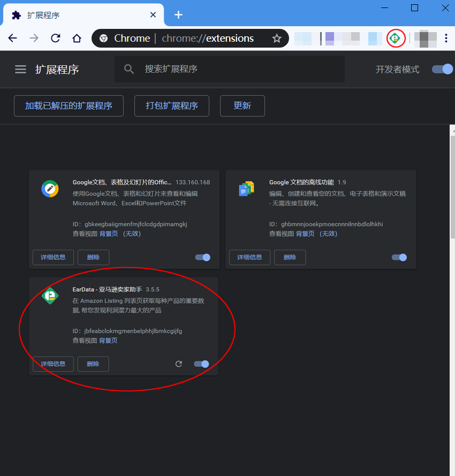Click 加载已解压的扩展程序 button

[x=69, y=106]
